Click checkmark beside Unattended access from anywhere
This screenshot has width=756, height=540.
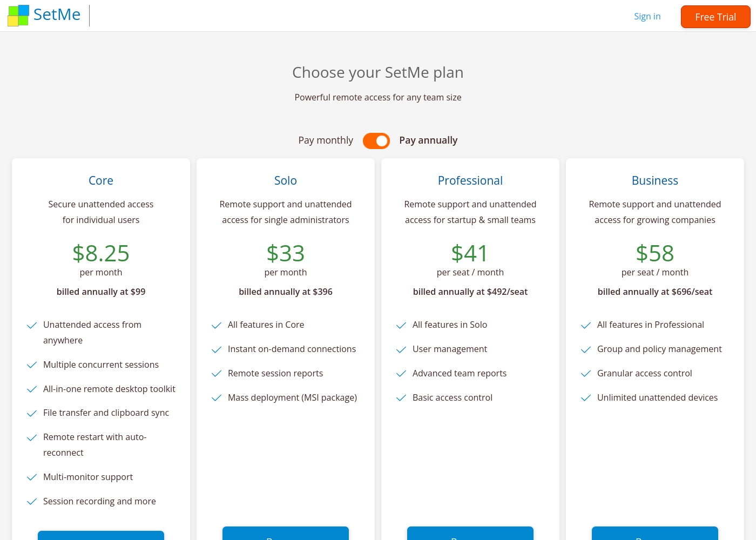click(32, 325)
